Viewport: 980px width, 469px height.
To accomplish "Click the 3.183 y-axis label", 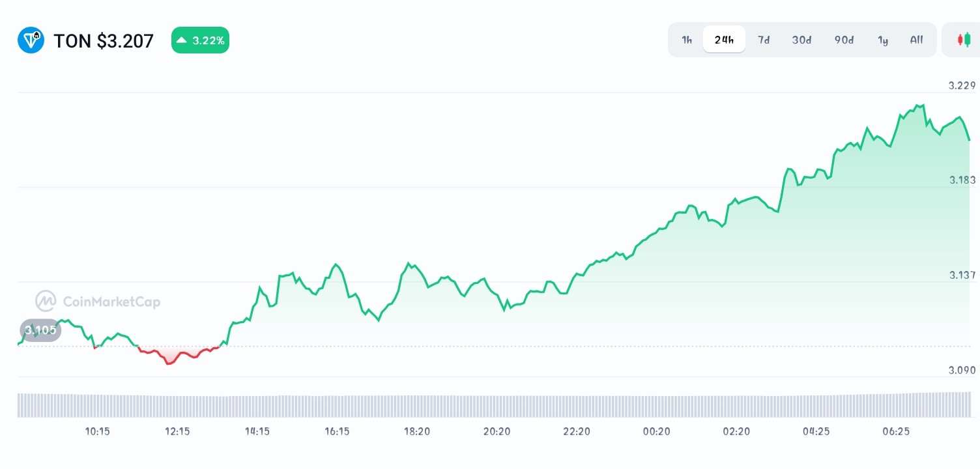I will 962,180.
